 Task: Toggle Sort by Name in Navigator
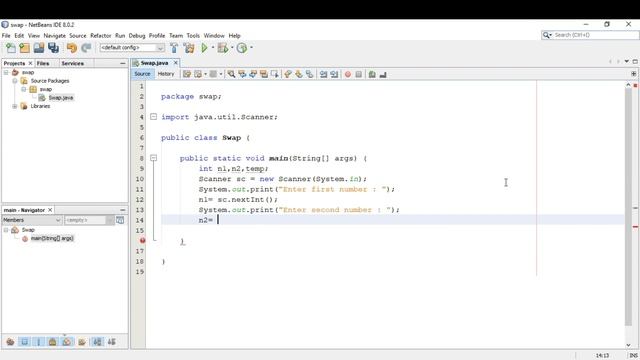(x=97, y=342)
